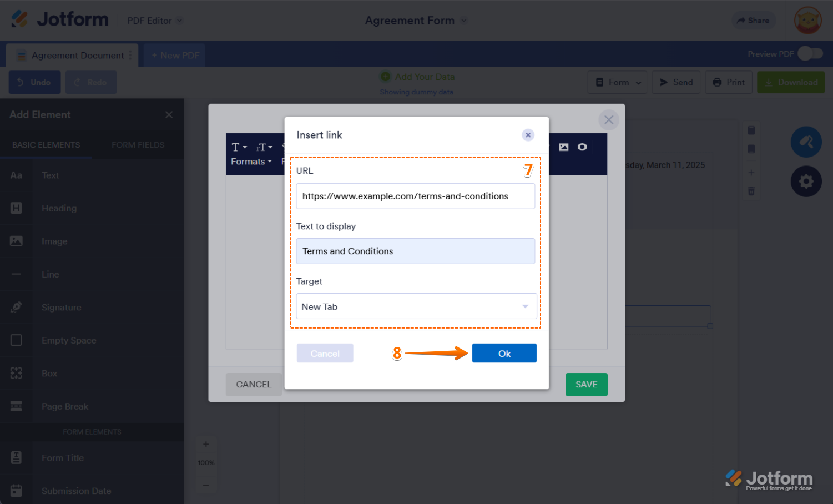Click the 'Image' label in sidebar
This screenshot has width=833, height=504.
(x=54, y=241)
